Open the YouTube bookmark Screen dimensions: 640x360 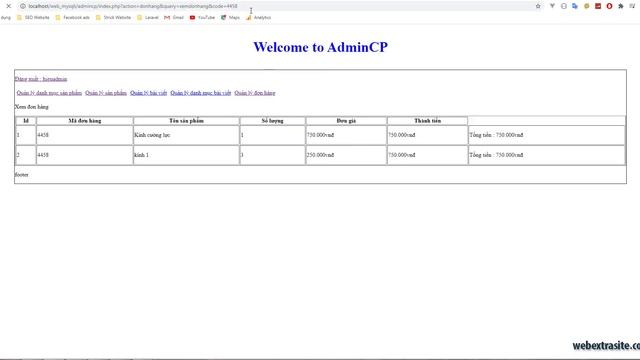[202, 18]
